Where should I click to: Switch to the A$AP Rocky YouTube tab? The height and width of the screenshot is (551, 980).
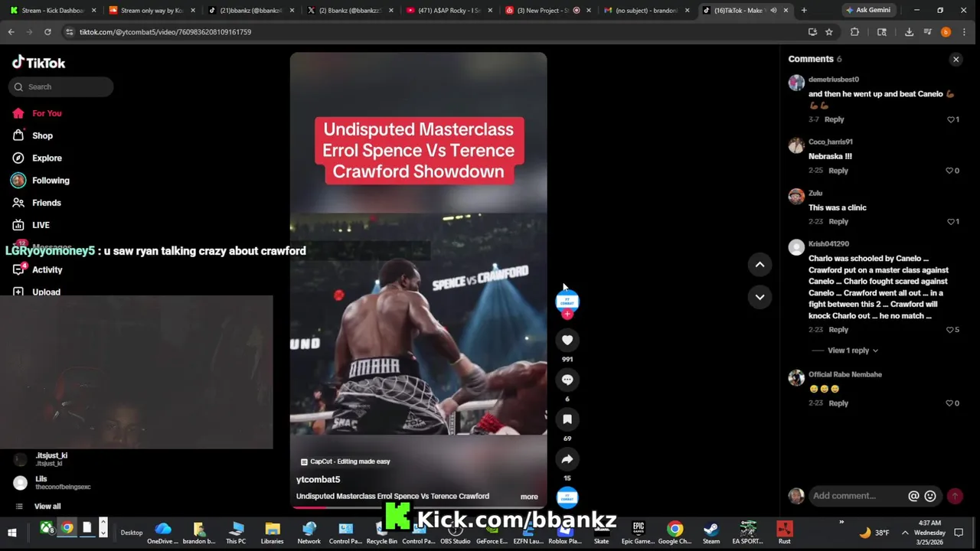(448, 11)
